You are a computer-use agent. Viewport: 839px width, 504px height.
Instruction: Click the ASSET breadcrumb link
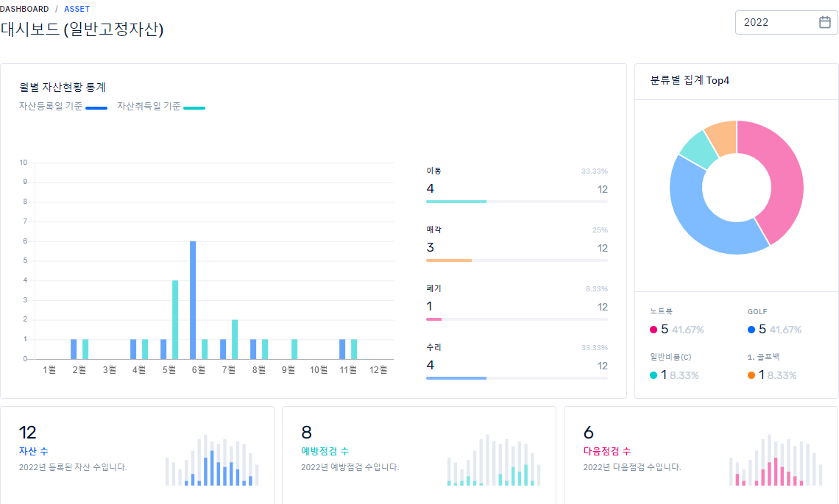(x=77, y=9)
